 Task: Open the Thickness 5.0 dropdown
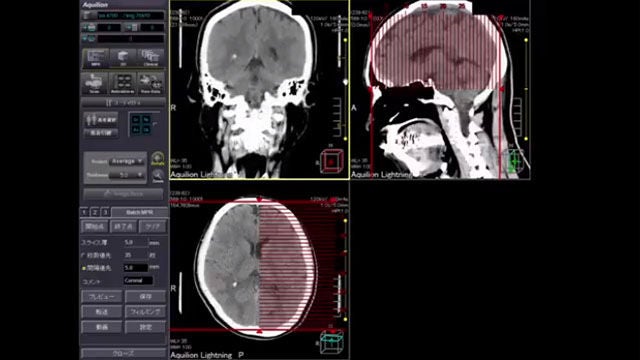pos(128,175)
